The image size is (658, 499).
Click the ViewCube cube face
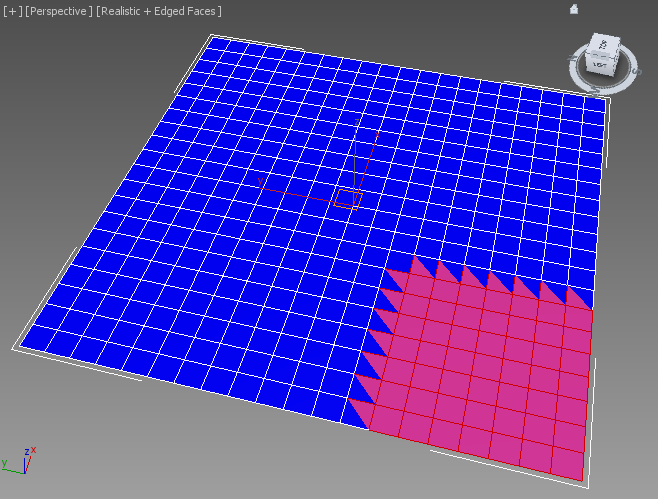[601, 56]
